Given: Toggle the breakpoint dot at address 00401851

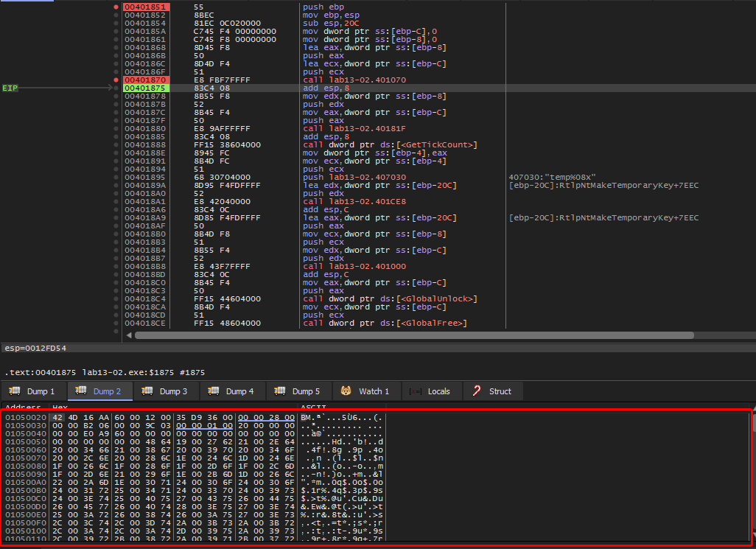Looking at the screenshot, I should click(116, 7).
